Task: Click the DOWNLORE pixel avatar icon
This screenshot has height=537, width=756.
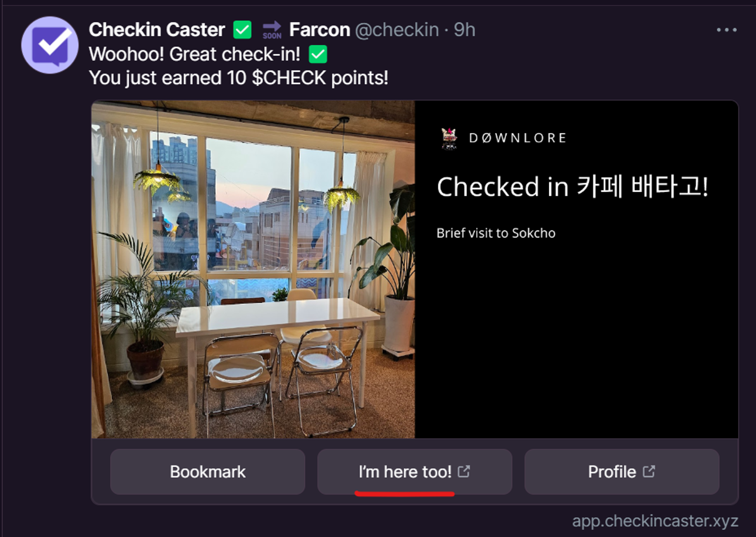Action: (x=449, y=138)
